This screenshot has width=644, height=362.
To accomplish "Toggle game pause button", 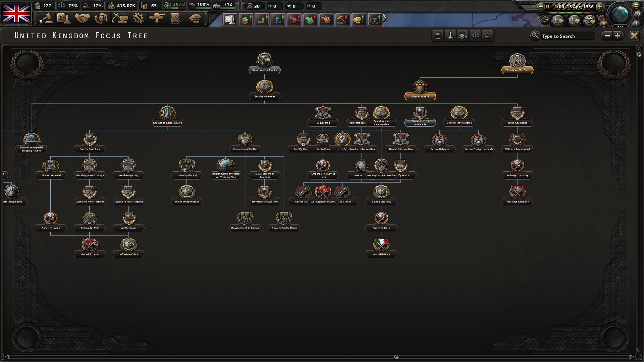I will tap(548, 6).
